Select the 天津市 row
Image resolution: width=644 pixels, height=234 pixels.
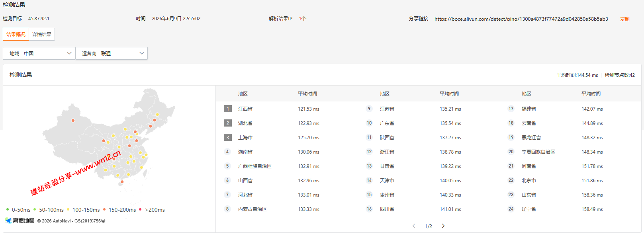(428, 180)
